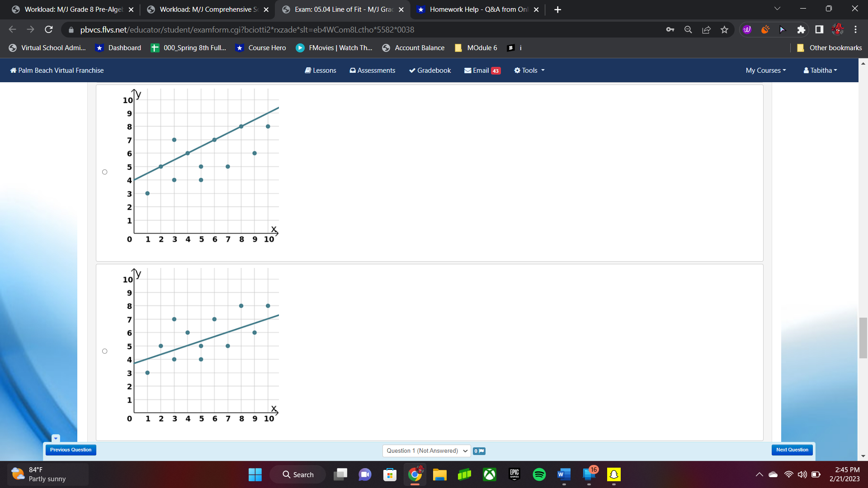The image size is (868, 488).
Task: Click the Next Question button
Action: coord(792,450)
